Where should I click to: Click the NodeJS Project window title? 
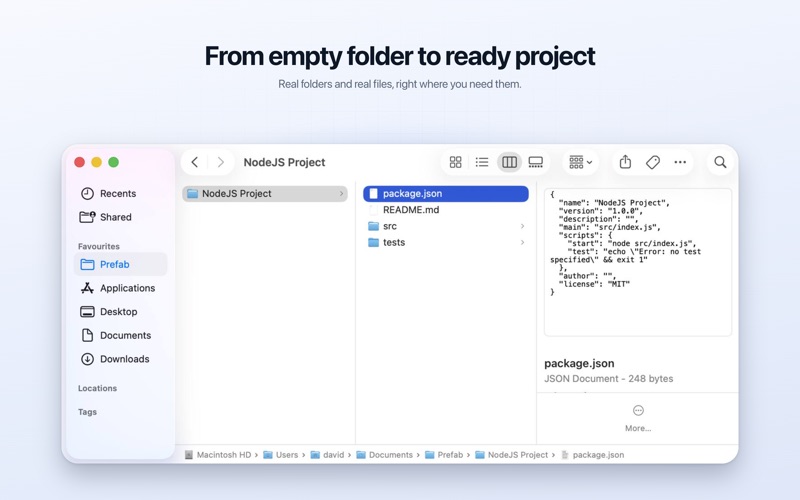coord(284,162)
